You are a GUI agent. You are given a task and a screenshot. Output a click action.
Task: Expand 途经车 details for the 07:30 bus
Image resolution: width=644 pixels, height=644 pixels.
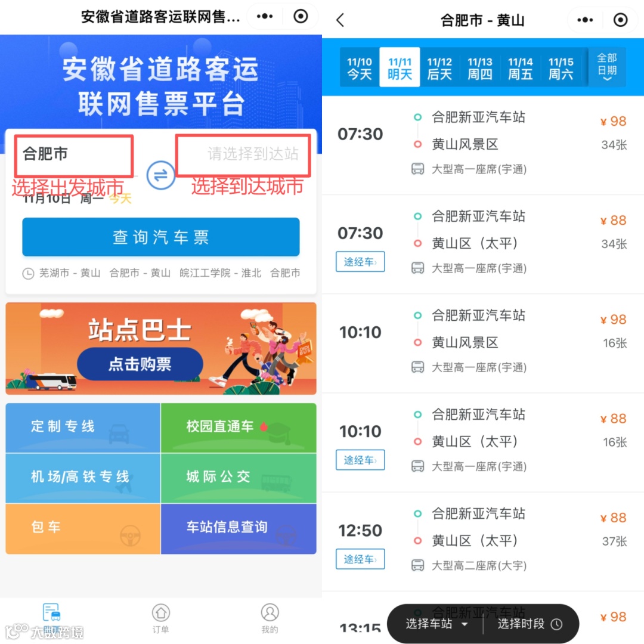(360, 262)
